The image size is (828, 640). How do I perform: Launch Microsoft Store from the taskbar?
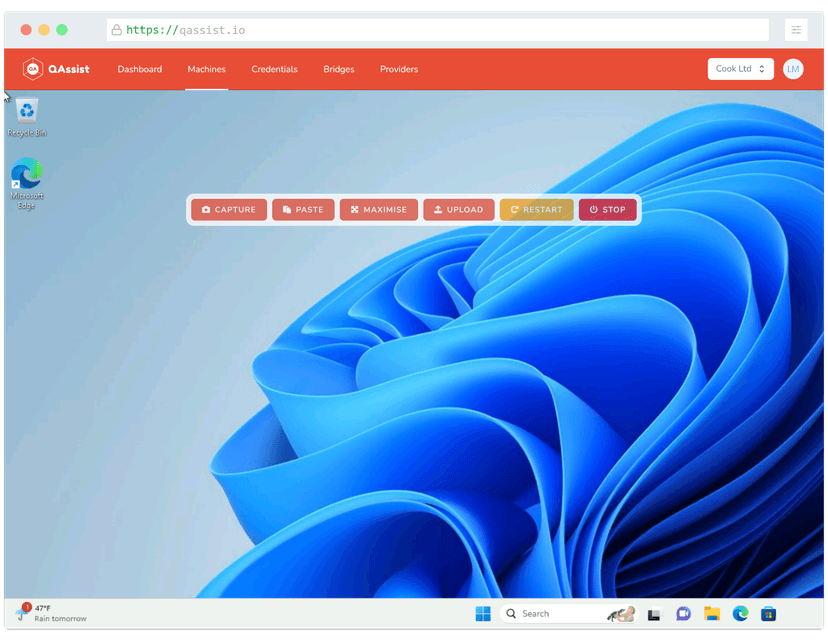[x=769, y=613]
